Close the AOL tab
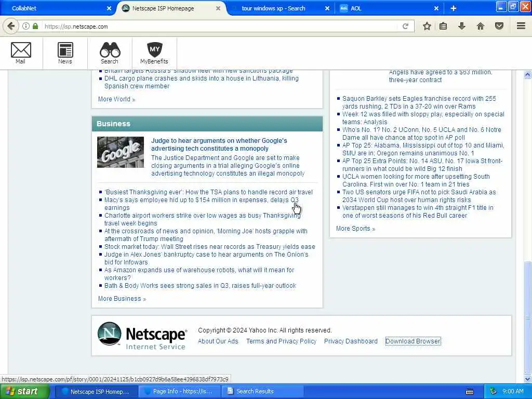Image resolution: width=532 pixels, height=399 pixels. tap(436, 8)
